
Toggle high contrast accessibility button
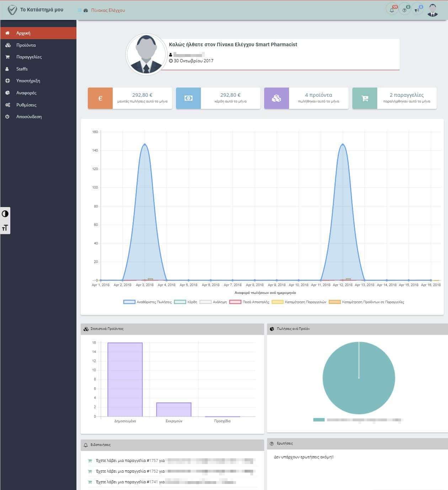tap(5, 214)
